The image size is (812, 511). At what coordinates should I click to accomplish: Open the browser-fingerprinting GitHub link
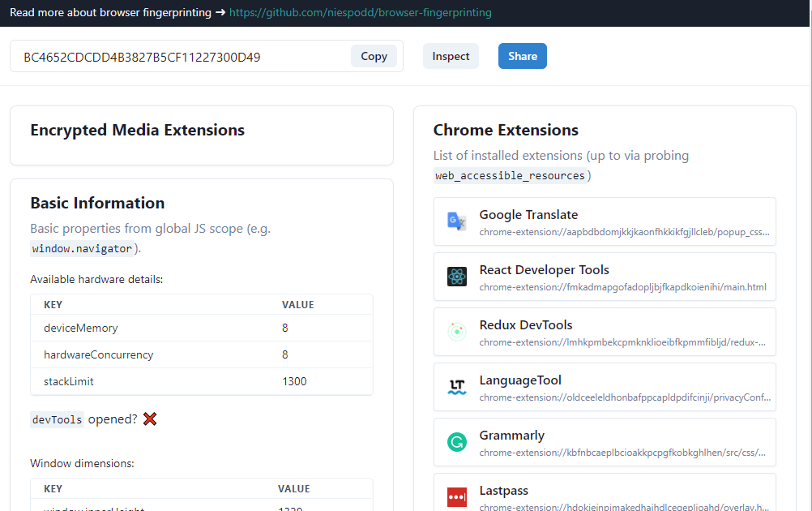360,13
